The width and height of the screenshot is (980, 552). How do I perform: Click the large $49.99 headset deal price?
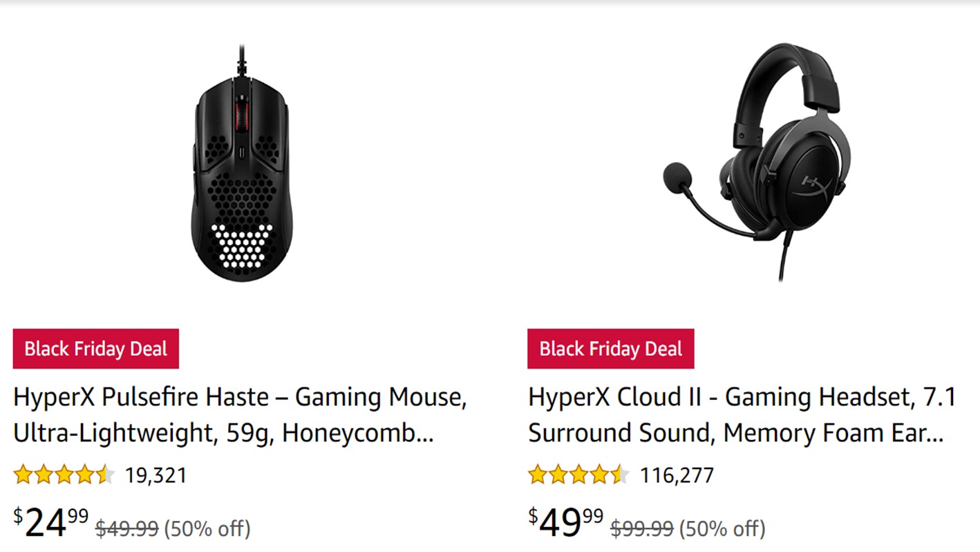[566, 524]
